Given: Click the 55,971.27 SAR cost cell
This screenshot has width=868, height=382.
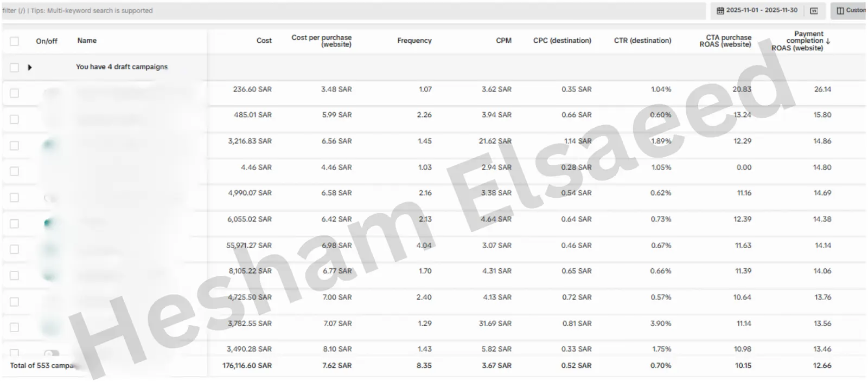Looking at the screenshot, I should pyautogui.click(x=249, y=245).
